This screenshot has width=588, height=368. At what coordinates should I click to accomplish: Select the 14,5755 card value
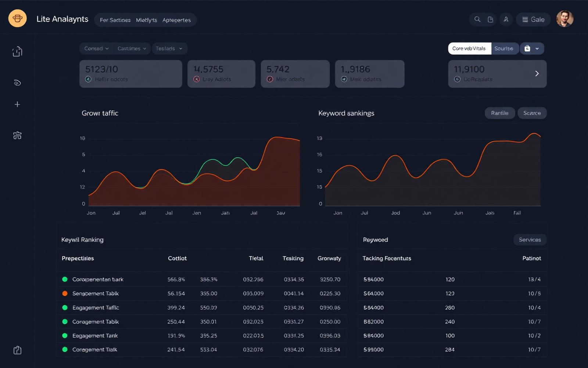pyautogui.click(x=208, y=69)
